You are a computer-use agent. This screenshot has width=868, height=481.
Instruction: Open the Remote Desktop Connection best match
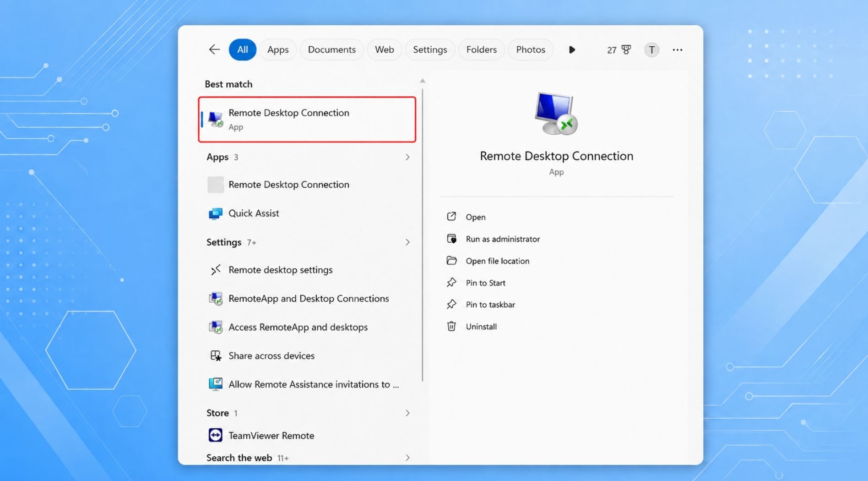point(307,119)
